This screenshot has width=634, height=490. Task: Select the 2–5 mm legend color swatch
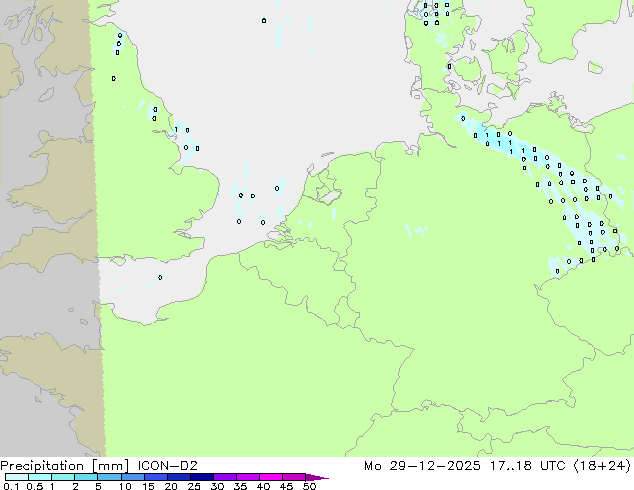click(x=86, y=477)
